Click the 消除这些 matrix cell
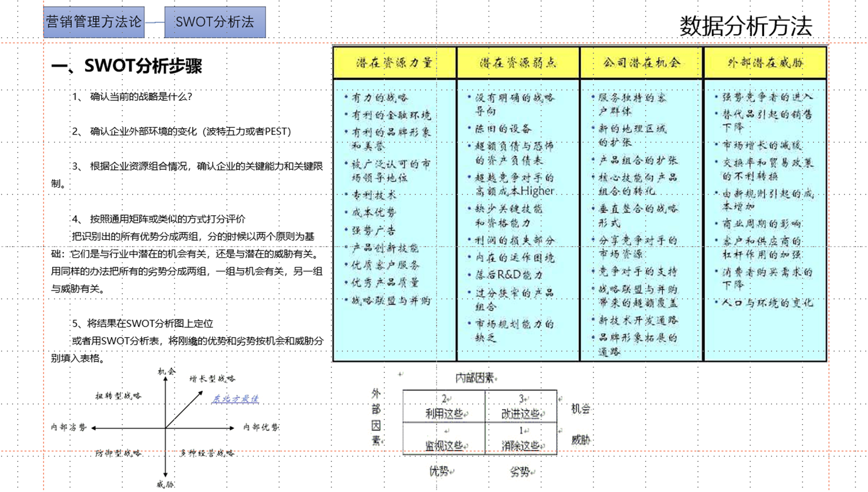 pos(521,445)
